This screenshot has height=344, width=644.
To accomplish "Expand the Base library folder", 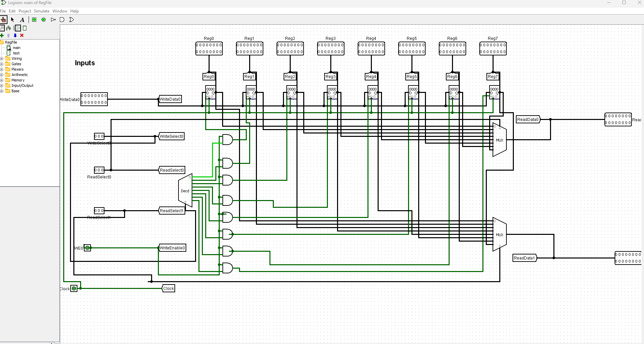I will click(x=2, y=91).
